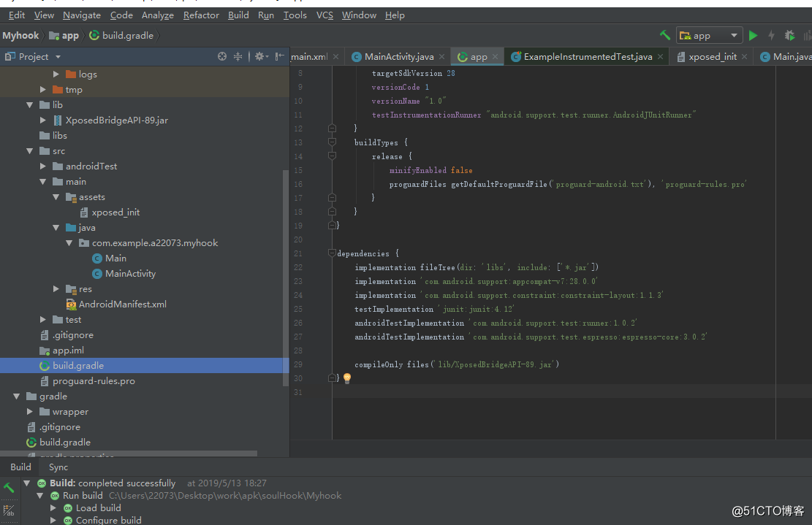
Task: Switch to the main.xml editor tab
Action: pyautogui.click(x=309, y=57)
